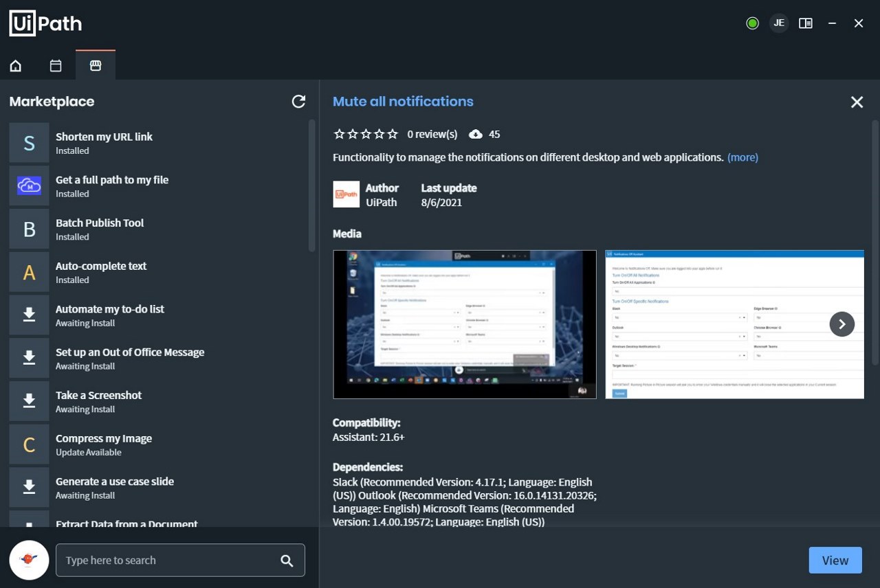Viewport: 880px width, 588px height.
Task: Click the C icon for Compress my Image
Action: click(x=29, y=444)
